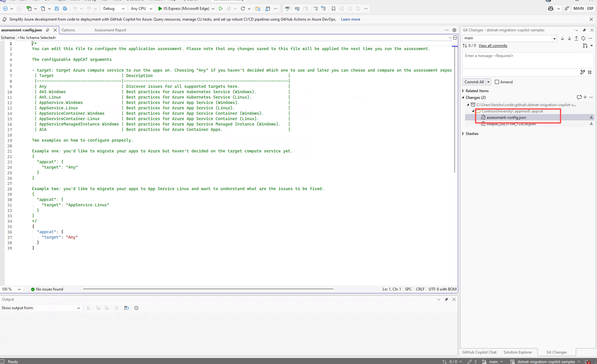Start IIS Express (Microsoft Edge) debugging
The height and width of the screenshot is (364, 597).
184,9
